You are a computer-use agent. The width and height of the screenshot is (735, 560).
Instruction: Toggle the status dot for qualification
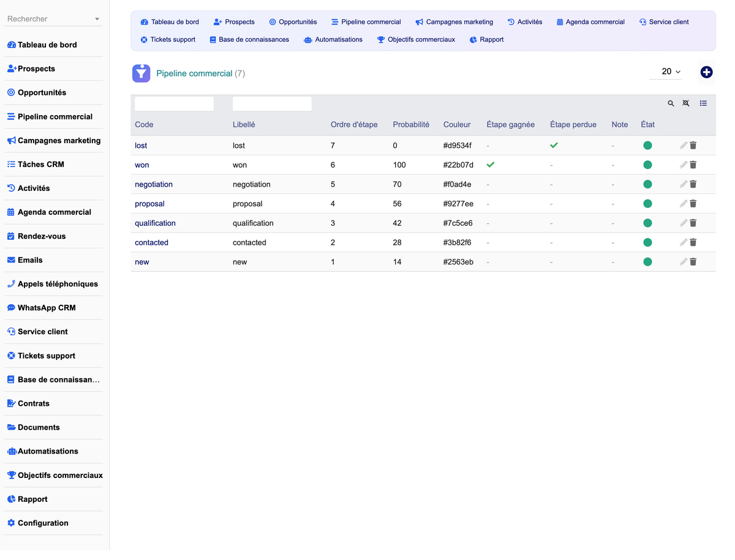coord(647,223)
